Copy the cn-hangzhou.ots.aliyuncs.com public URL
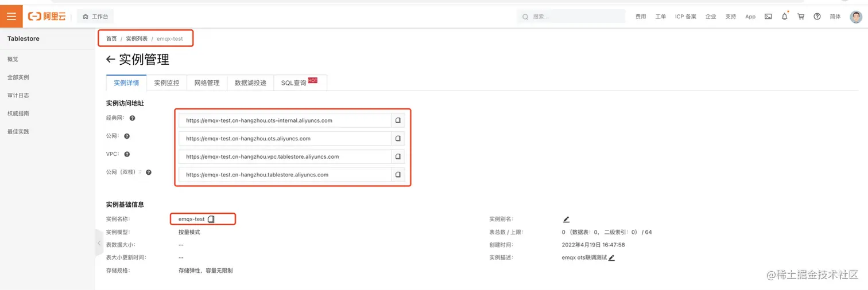 (398, 138)
